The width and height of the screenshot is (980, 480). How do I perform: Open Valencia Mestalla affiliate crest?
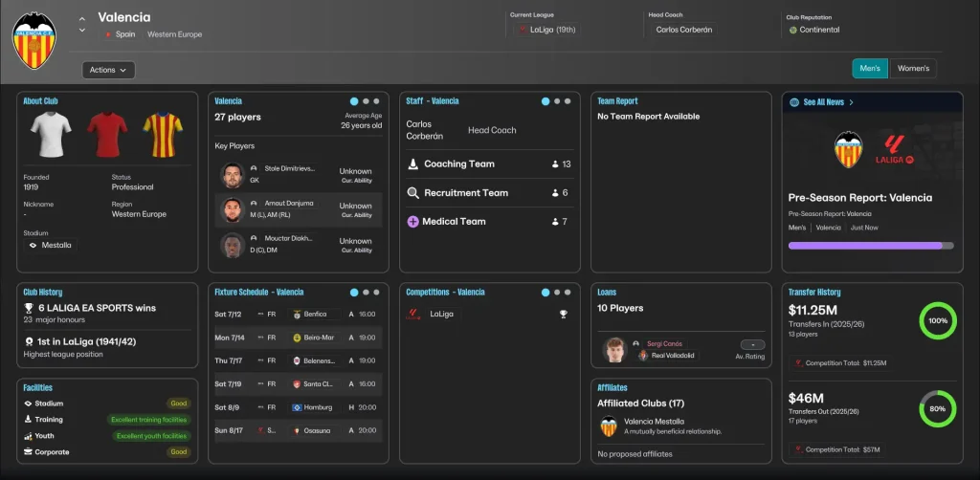608,426
